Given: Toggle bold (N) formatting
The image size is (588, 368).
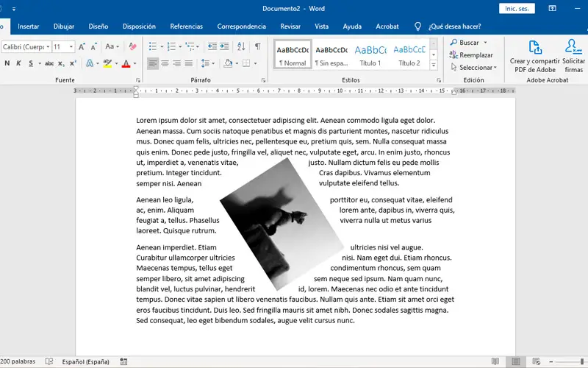Looking at the screenshot, I should [x=7, y=63].
